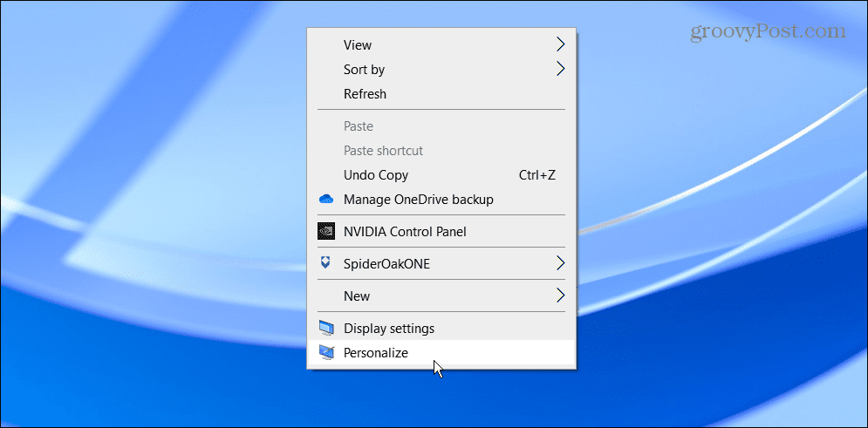Open the View submenu

(x=441, y=44)
